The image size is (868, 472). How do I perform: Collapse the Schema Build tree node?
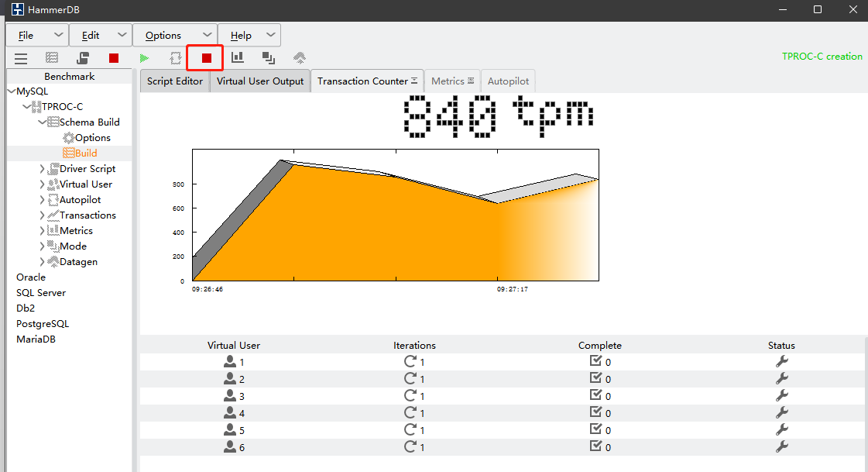(x=42, y=122)
